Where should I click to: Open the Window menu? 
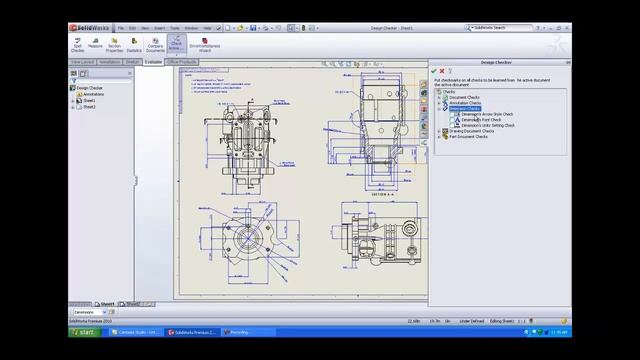tap(191, 28)
